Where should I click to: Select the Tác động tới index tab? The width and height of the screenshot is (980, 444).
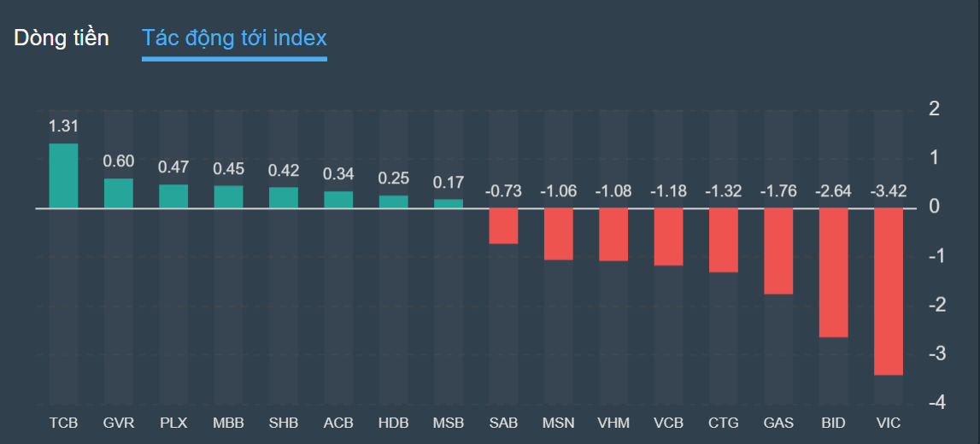[234, 38]
